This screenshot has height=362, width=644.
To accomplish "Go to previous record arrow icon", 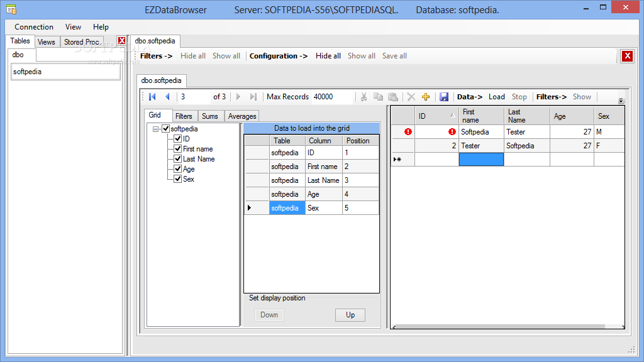I will 167,97.
